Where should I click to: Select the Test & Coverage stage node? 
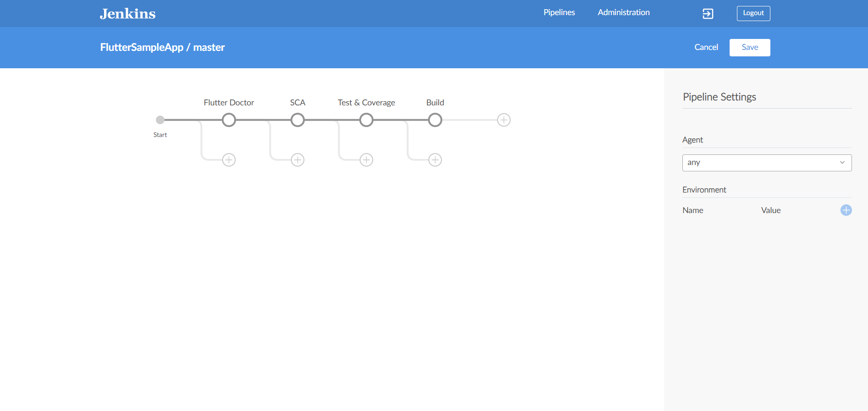point(366,120)
